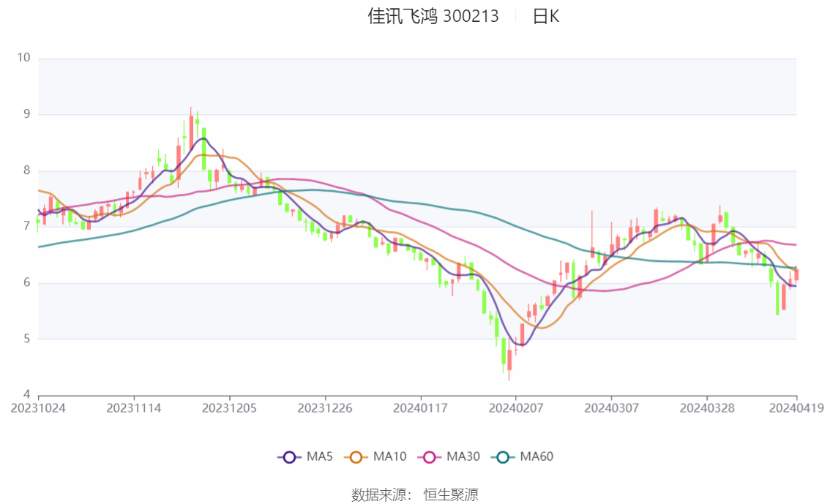The height and width of the screenshot is (504, 830).
Task: Click the 数据来源 caption text
Action: pyautogui.click(x=379, y=494)
